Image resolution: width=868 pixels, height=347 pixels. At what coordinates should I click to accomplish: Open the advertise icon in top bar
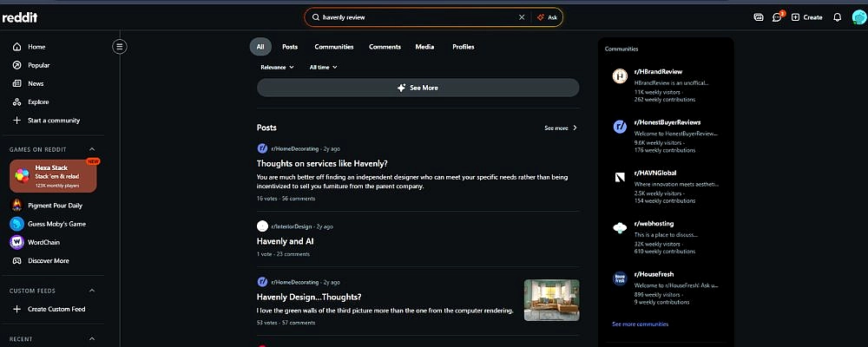click(x=759, y=17)
